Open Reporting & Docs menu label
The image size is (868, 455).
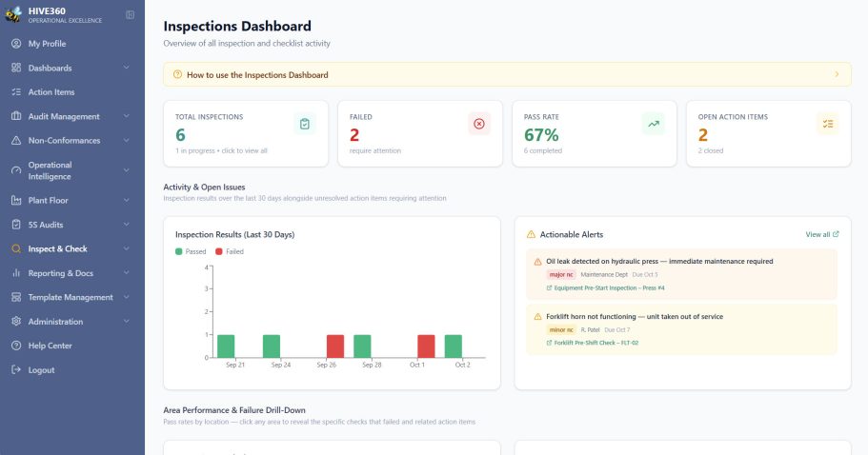[x=61, y=273]
